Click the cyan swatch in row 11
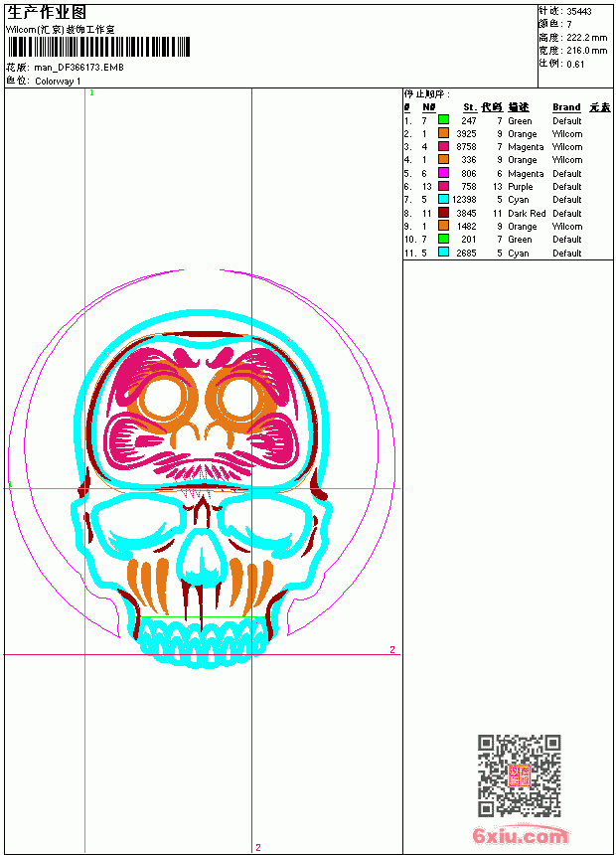 click(444, 252)
